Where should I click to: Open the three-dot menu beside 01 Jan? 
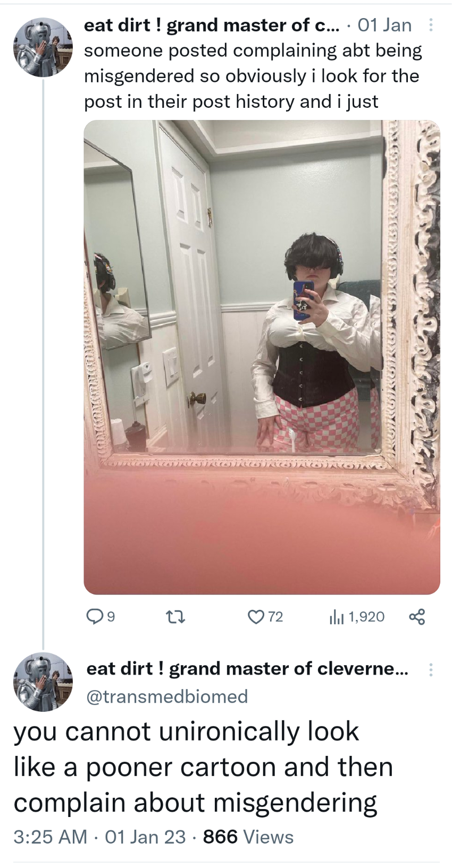(431, 25)
